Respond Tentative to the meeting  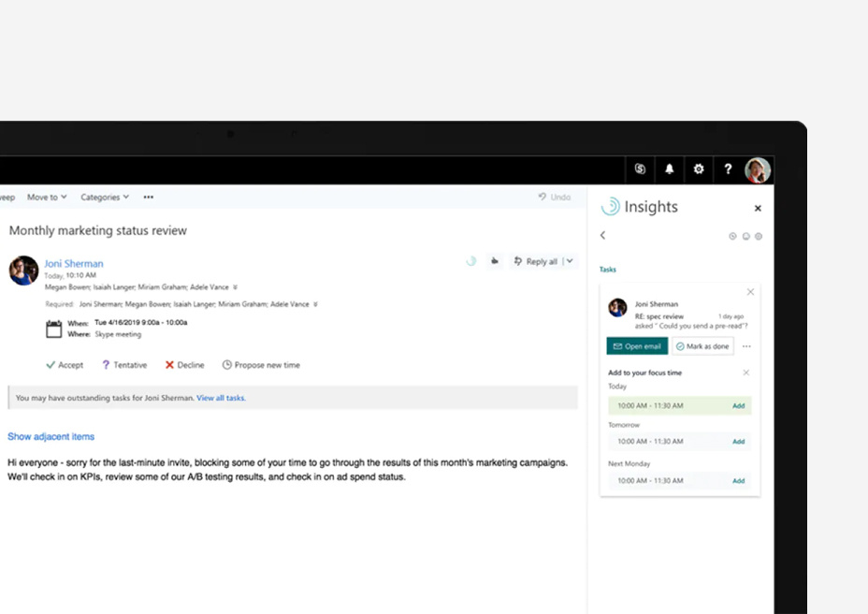coord(123,365)
